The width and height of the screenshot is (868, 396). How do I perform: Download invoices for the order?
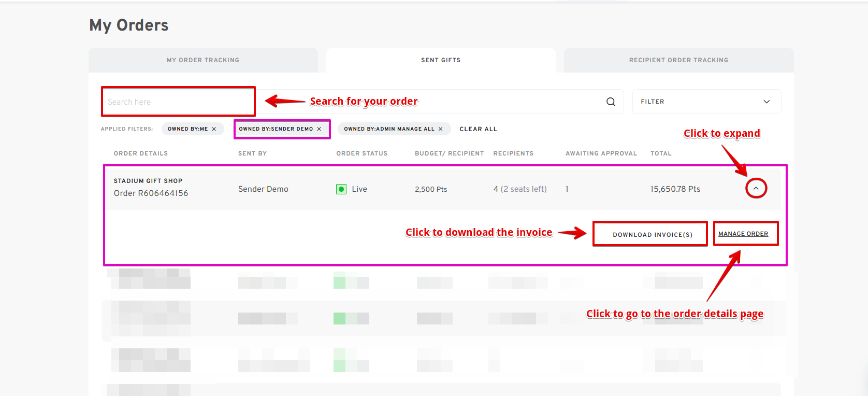point(652,234)
